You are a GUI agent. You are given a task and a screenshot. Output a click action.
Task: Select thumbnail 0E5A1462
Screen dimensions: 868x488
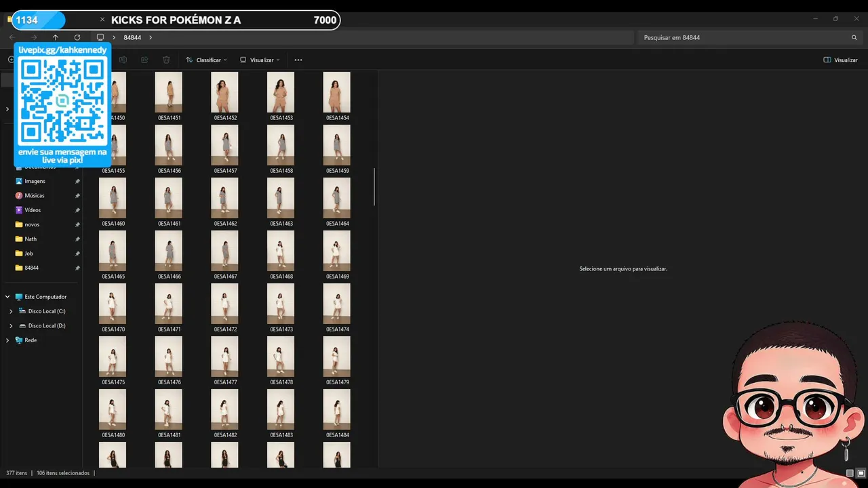(x=225, y=198)
